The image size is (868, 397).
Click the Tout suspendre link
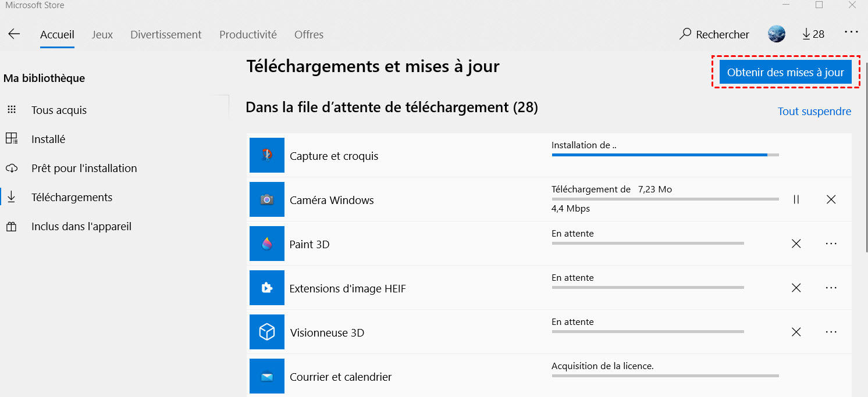814,112
